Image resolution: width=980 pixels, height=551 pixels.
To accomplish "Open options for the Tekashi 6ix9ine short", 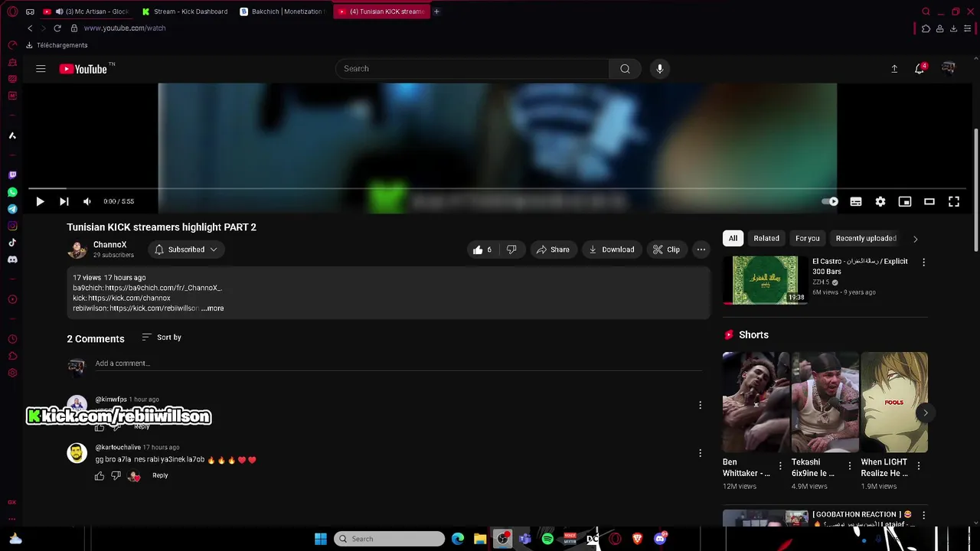I will (x=849, y=466).
